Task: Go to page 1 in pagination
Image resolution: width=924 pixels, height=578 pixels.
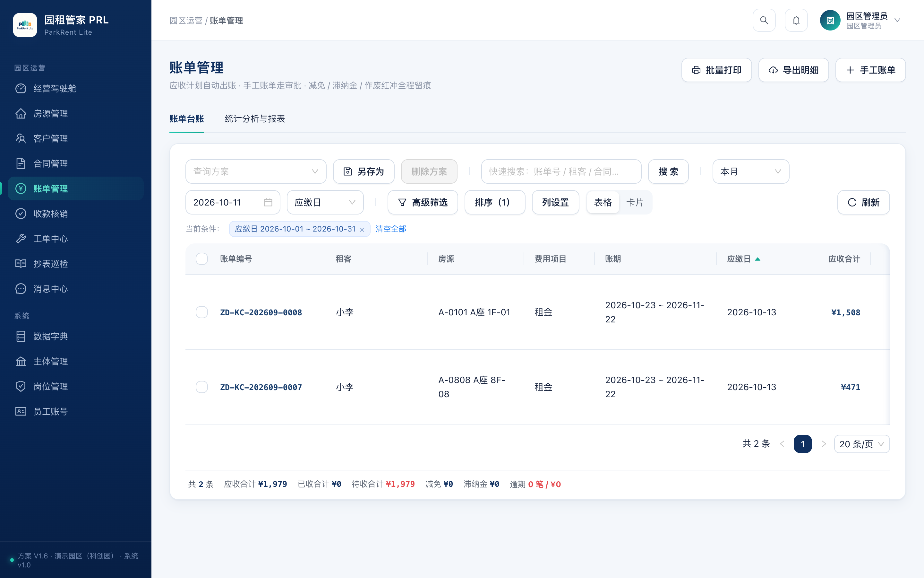Action: [x=803, y=444]
